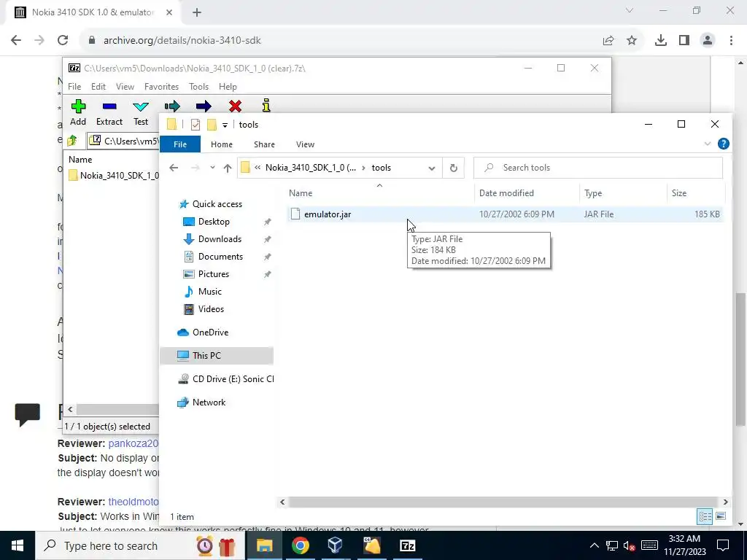The height and width of the screenshot is (560, 747).
Task: Switch Explorer to Large icons view
Action: (721, 516)
